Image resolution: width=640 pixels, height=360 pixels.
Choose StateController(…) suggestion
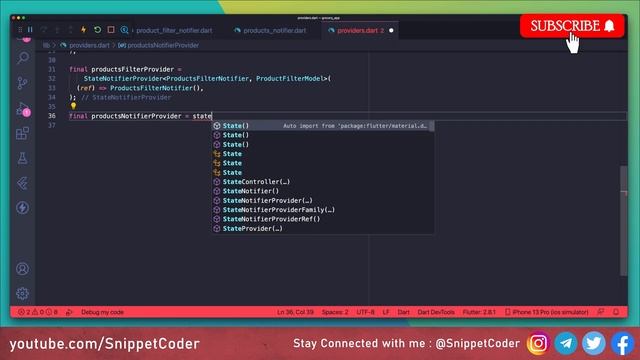point(323,182)
